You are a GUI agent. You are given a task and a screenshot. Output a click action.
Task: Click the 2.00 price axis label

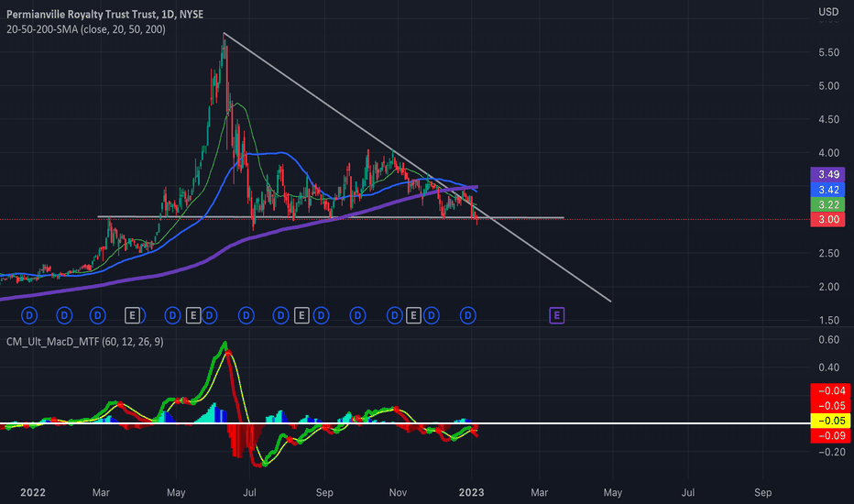coord(828,287)
